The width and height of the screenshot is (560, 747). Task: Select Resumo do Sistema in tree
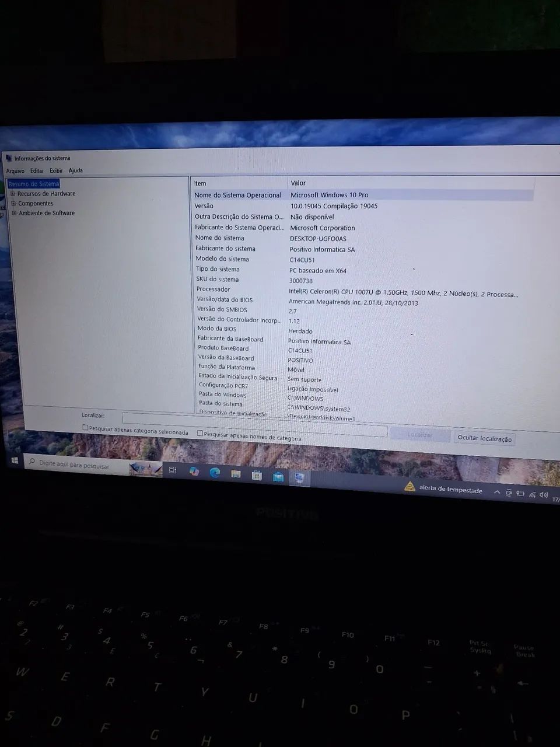point(34,184)
